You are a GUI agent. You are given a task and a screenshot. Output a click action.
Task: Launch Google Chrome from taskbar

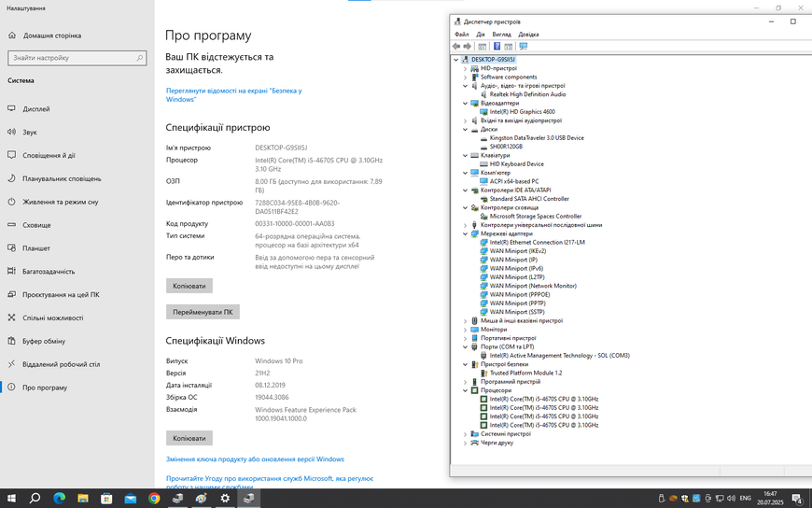[x=154, y=498]
